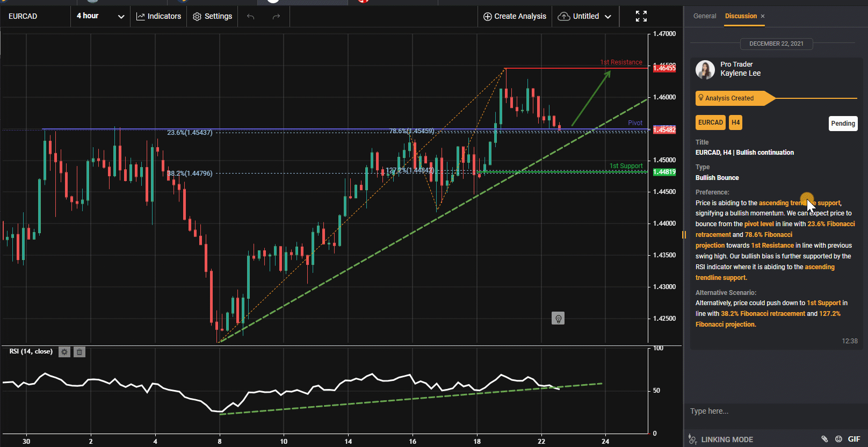Click the 1.44819 support price label

pos(664,172)
